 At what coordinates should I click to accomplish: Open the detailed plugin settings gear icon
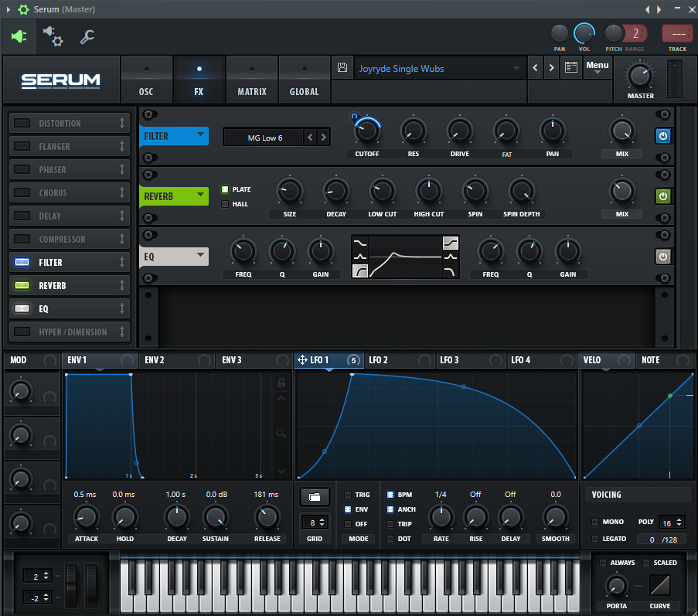(53, 36)
